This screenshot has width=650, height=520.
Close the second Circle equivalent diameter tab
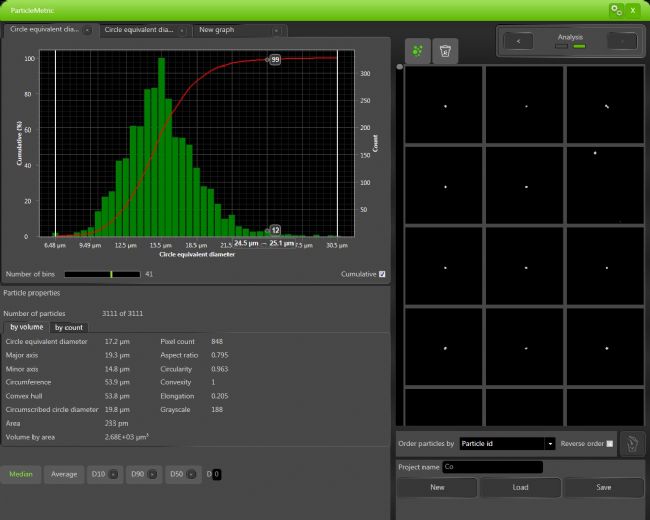(183, 30)
